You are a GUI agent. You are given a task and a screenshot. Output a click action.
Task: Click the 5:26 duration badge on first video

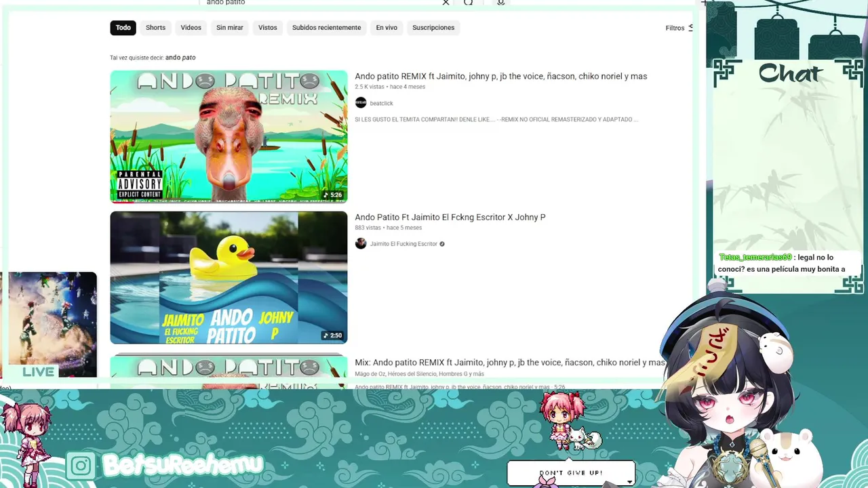(x=333, y=195)
